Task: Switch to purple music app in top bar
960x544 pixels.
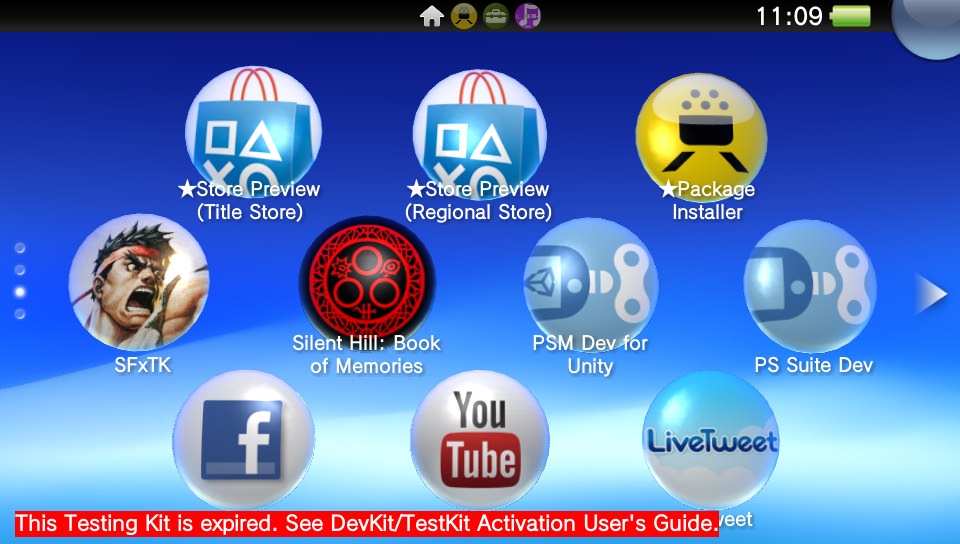Action: pos(527,16)
